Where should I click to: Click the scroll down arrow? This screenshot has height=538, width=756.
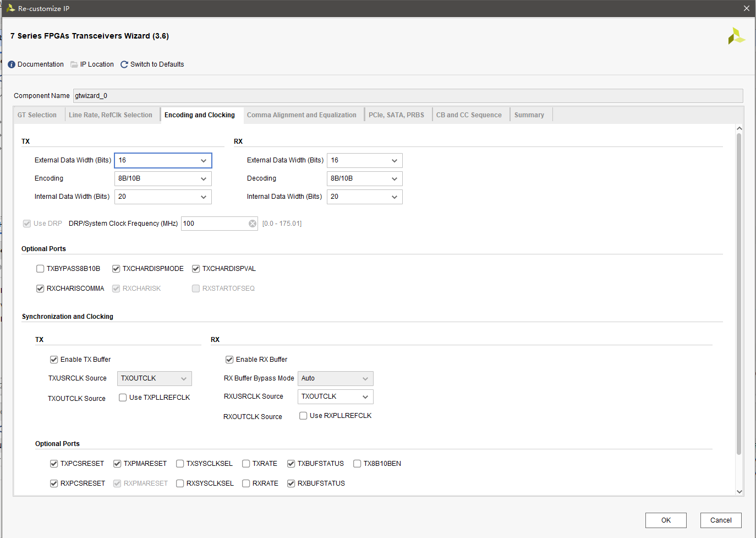739,492
